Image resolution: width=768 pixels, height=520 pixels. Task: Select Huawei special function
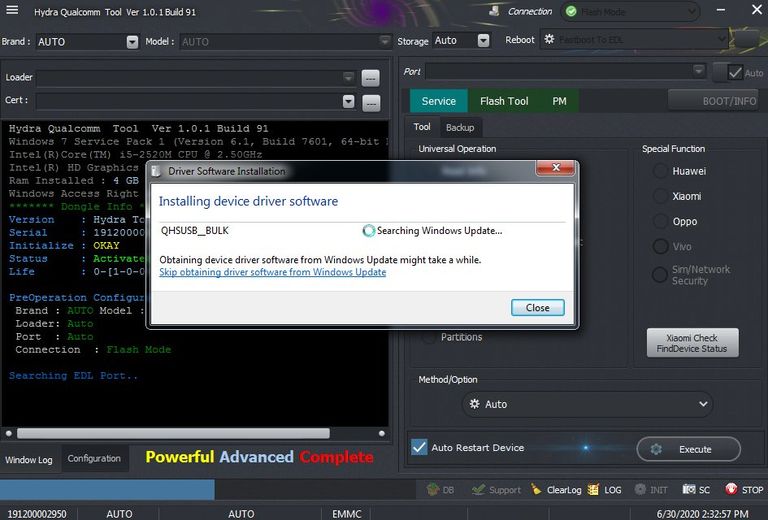click(661, 171)
